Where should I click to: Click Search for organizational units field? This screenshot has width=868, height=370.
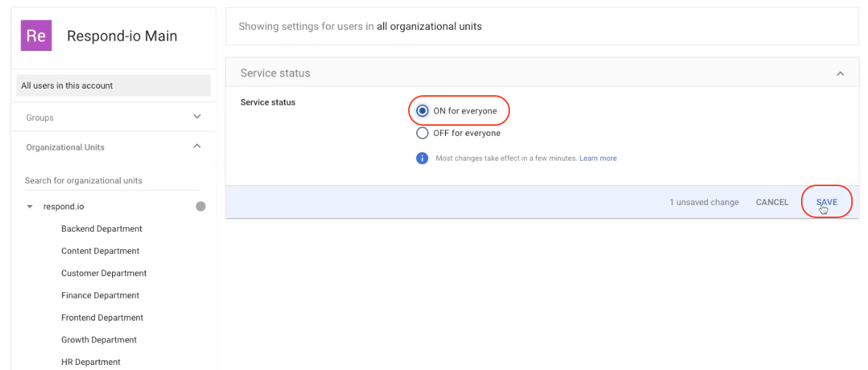click(112, 180)
